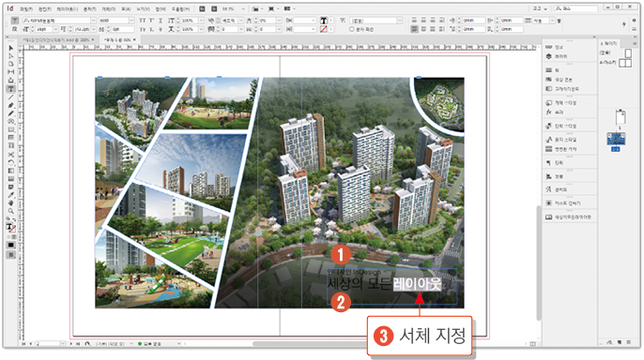
Task: Select the Line tool
Action: (x=11, y=97)
